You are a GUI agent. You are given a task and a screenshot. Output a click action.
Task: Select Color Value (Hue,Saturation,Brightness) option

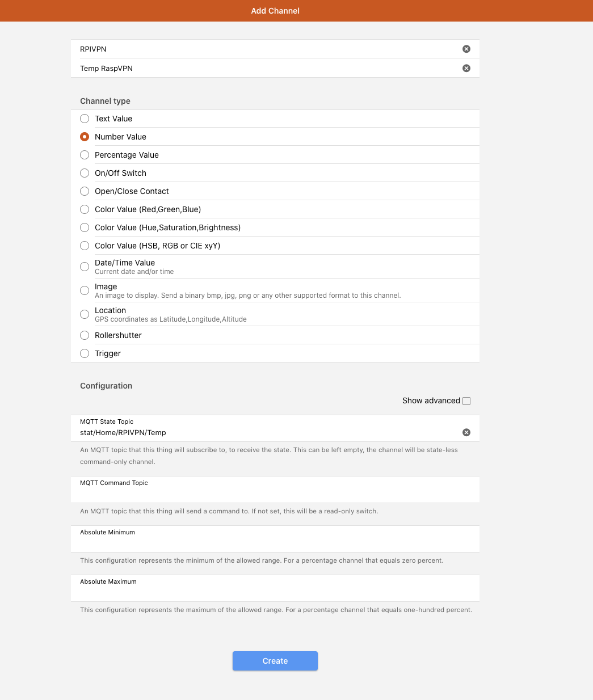click(x=85, y=227)
